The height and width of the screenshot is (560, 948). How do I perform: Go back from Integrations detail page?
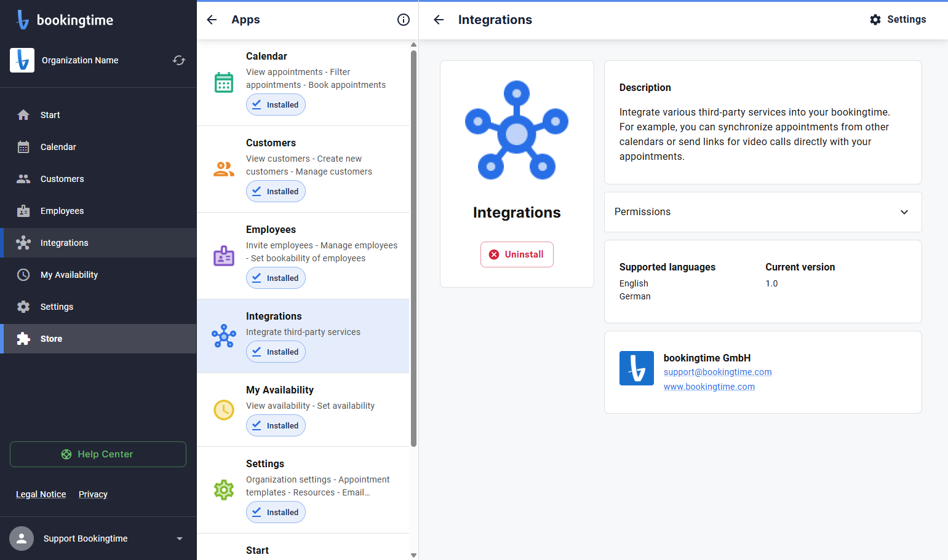click(439, 20)
